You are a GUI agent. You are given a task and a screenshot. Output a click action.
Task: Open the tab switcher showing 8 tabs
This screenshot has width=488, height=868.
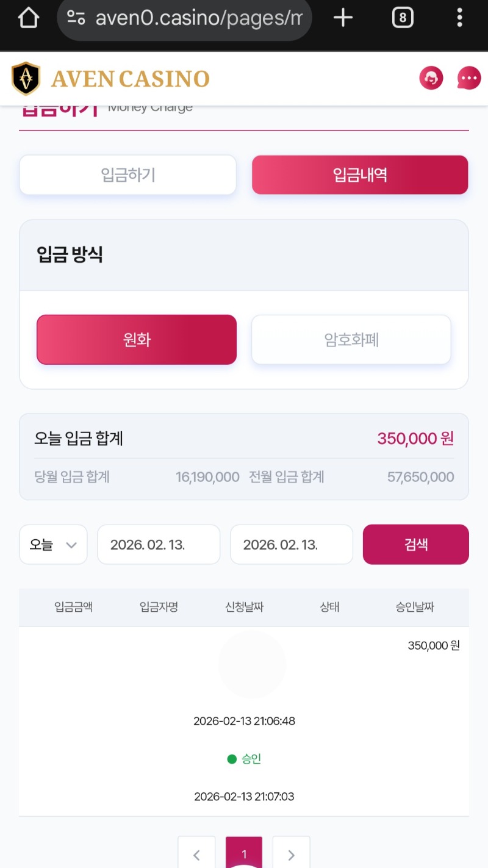[x=402, y=18]
